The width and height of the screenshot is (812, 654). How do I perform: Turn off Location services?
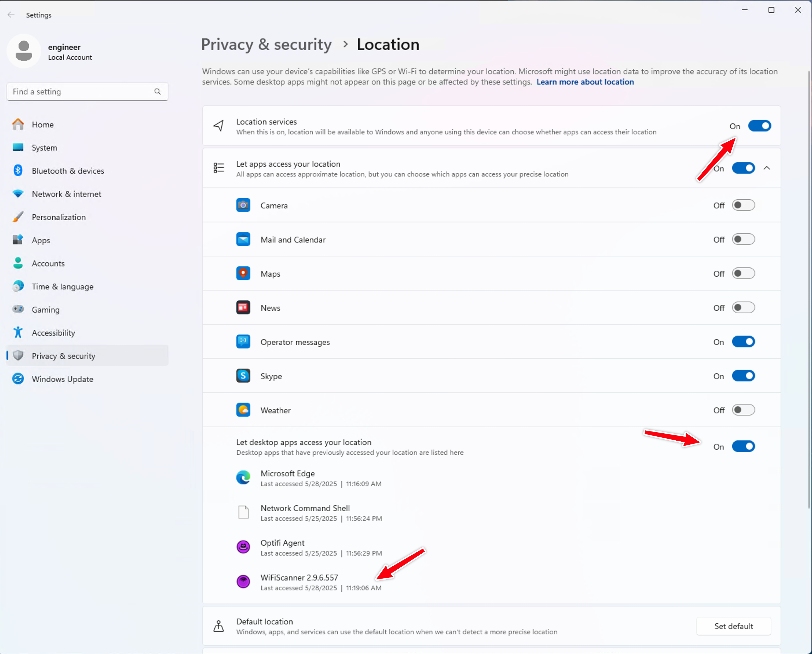pyautogui.click(x=760, y=126)
